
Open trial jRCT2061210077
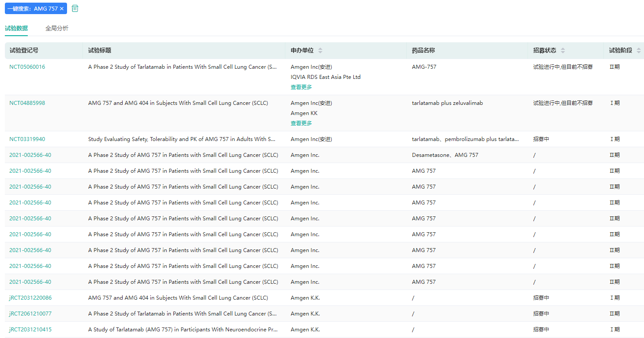(30, 314)
